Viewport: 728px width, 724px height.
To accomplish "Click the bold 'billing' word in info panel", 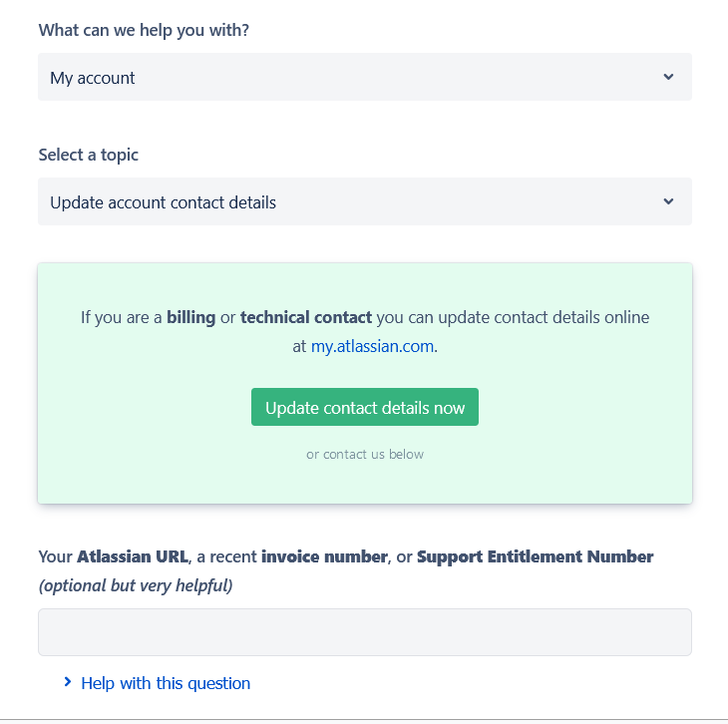I will 191,317.
